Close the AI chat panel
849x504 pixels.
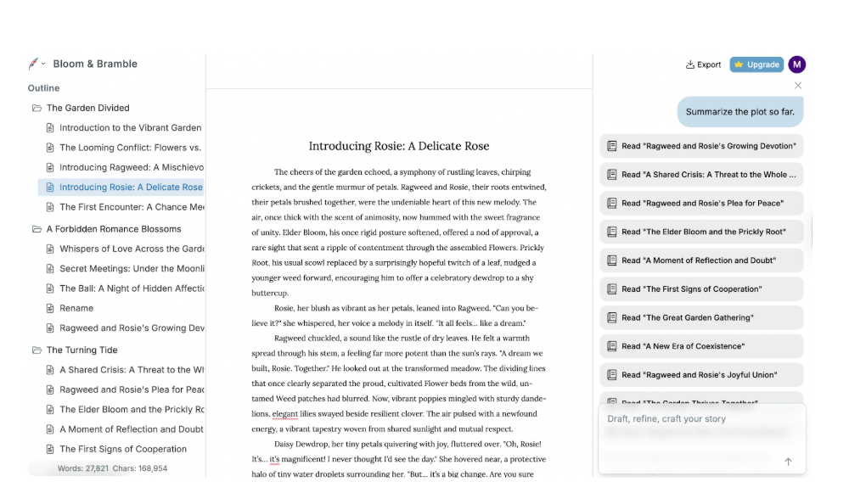pyautogui.click(x=797, y=86)
